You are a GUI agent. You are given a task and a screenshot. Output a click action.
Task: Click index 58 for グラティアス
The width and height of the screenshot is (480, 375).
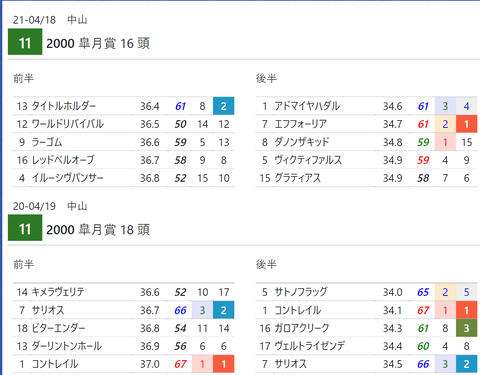423,178
